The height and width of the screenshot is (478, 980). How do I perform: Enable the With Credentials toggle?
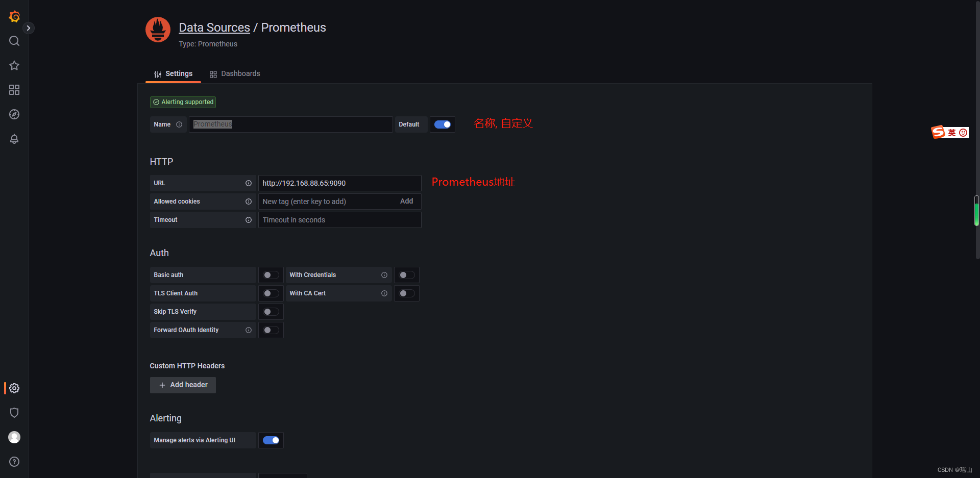(407, 275)
